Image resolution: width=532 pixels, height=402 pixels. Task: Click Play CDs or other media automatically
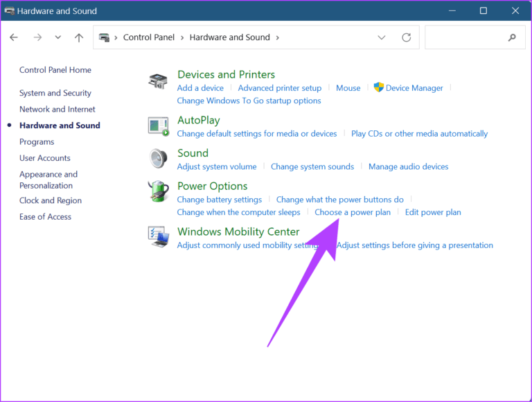(419, 134)
